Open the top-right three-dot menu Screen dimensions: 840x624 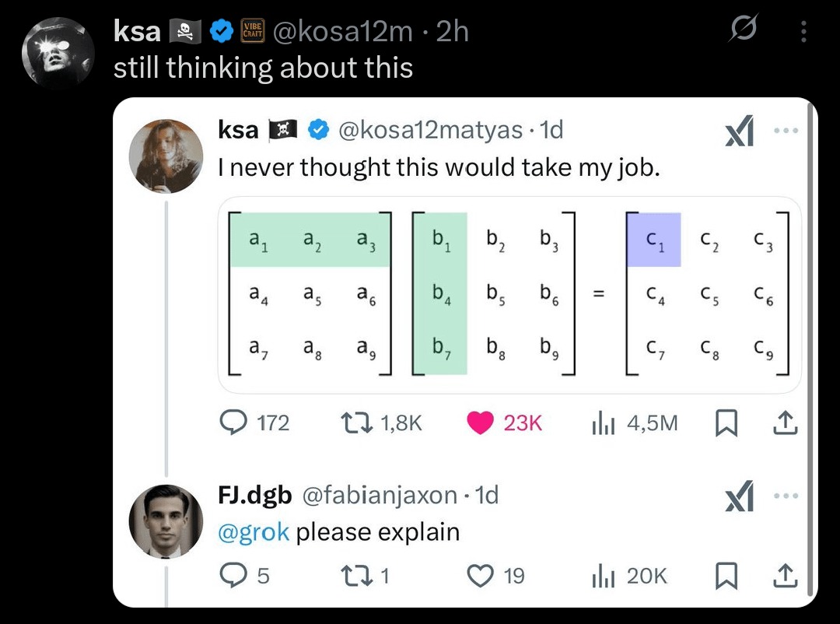[x=803, y=31]
